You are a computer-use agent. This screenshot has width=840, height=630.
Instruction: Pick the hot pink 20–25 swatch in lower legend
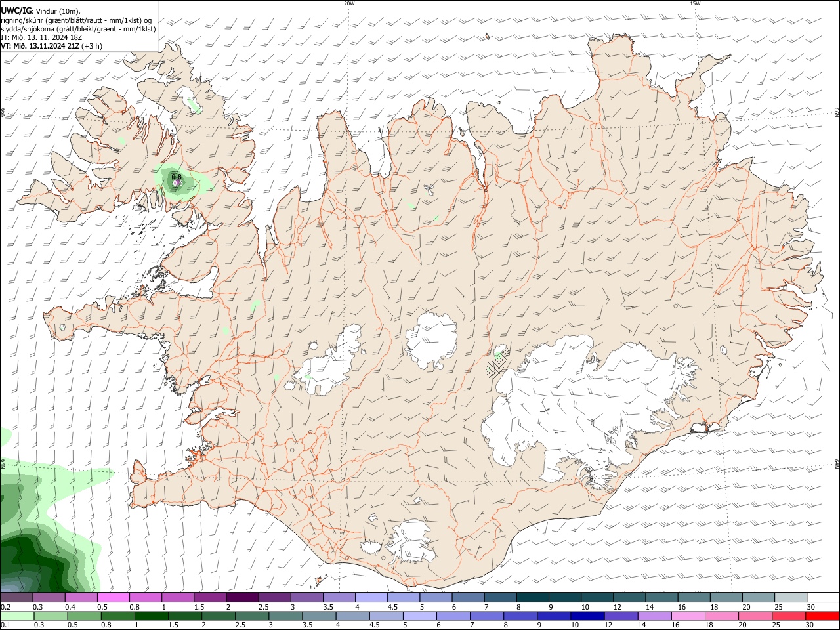pos(755,616)
